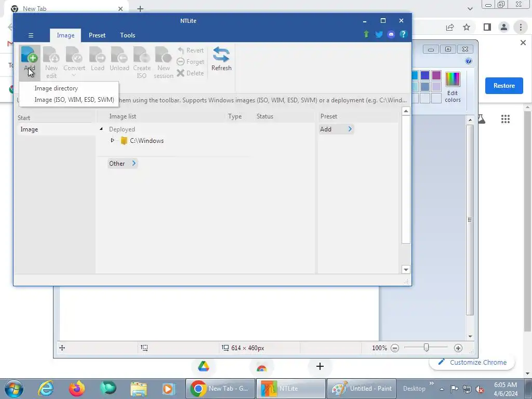Pick the purple color swatch in Paint
This screenshot has width=532, height=399.
point(436,75)
